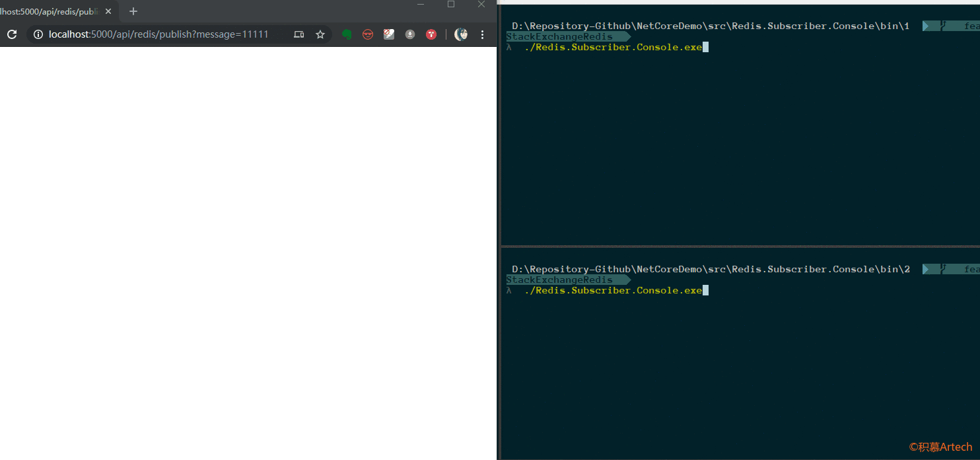The height and width of the screenshot is (460, 980).
Task: Close the Chrome window
Action: pos(481,4)
